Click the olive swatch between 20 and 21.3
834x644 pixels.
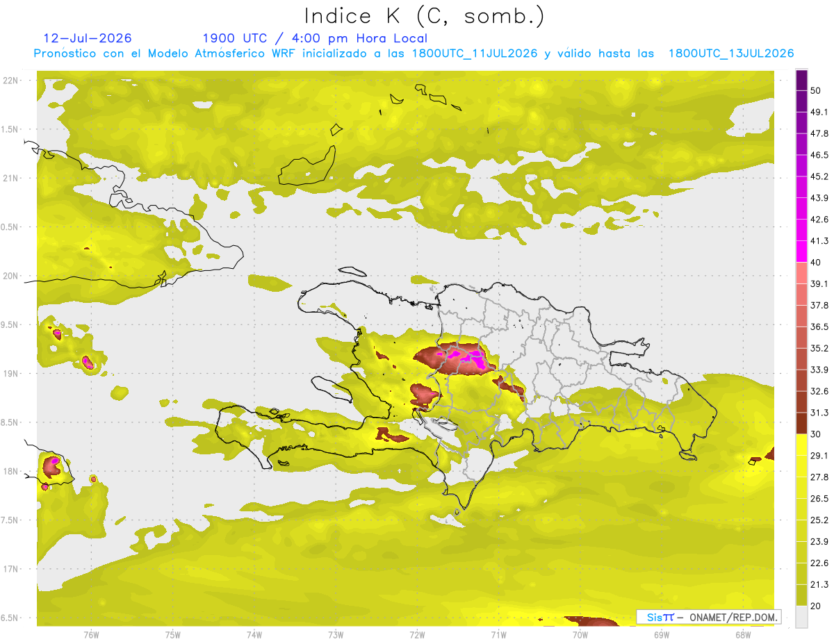click(801, 595)
